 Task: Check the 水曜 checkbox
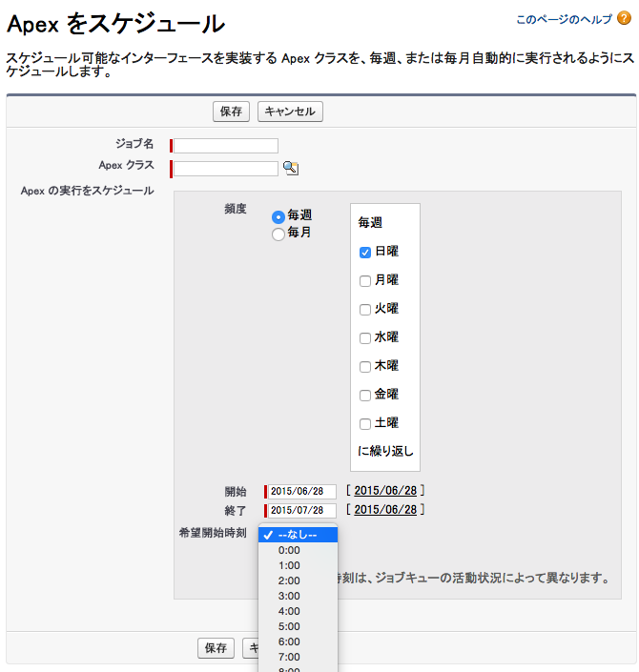pyautogui.click(x=365, y=338)
